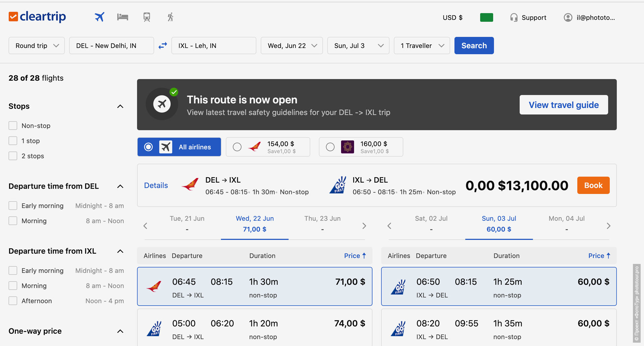Open the Cleartrip home logo
Viewport: 644px width, 346px height.
(x=37, y=16)
